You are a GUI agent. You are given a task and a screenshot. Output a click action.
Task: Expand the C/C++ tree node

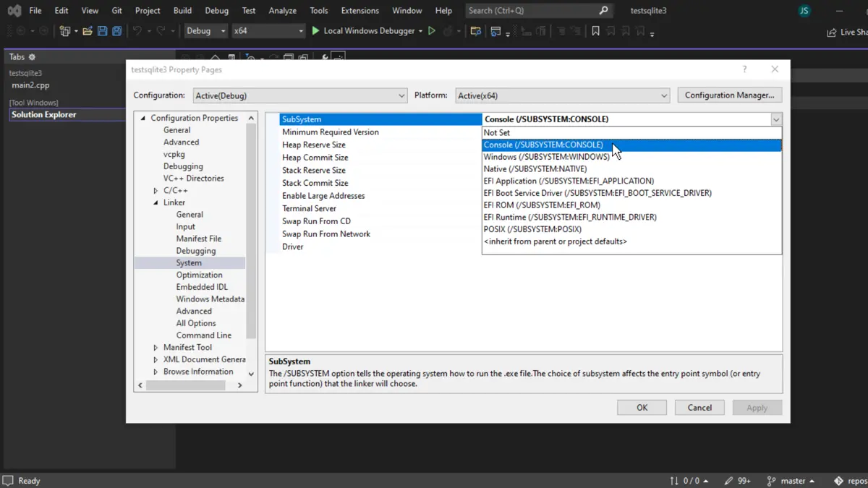pos(156,191)
